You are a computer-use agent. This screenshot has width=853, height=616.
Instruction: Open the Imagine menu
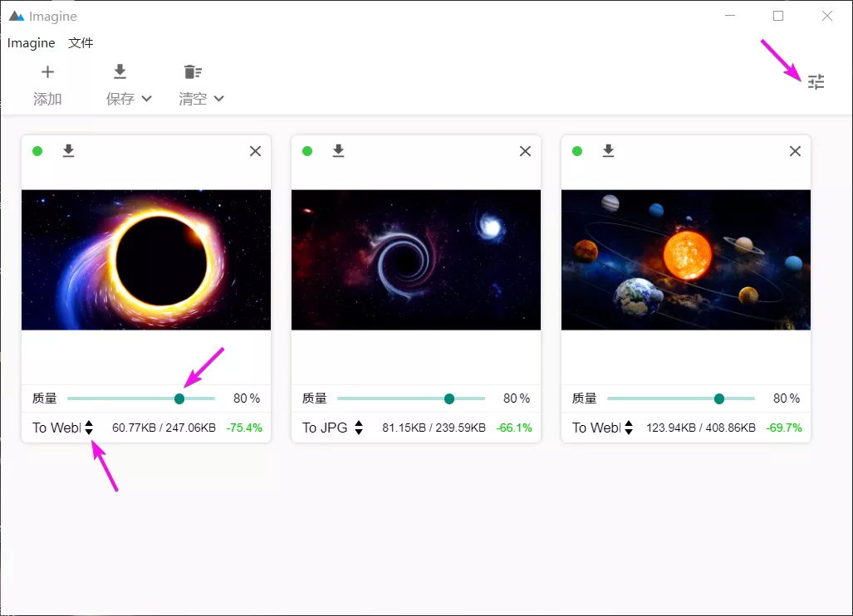pos(32,43)
